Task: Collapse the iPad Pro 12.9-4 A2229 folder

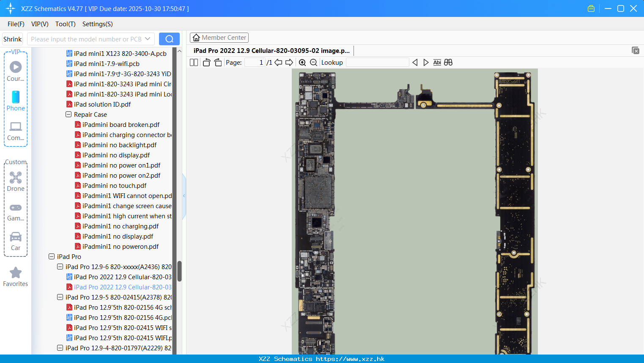Action: [60, 348]
